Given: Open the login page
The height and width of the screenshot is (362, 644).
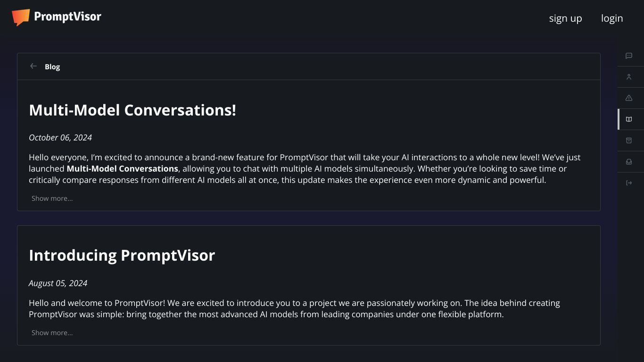Looking at the screenshot, I should 612,18.
